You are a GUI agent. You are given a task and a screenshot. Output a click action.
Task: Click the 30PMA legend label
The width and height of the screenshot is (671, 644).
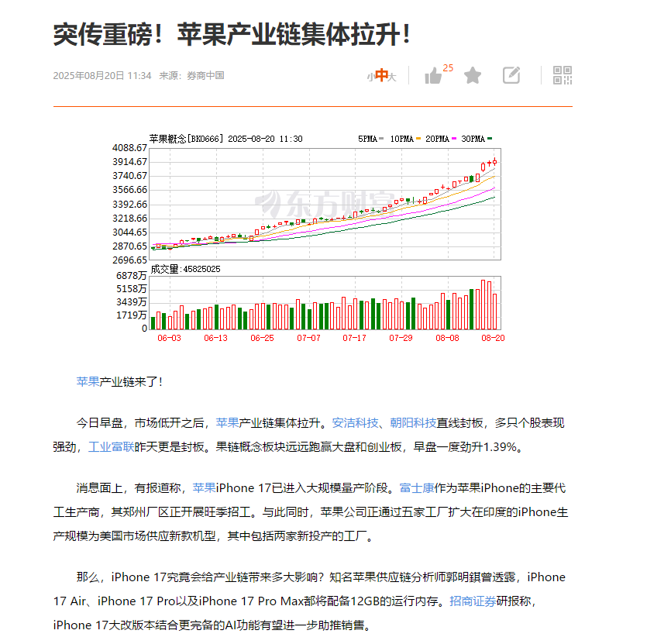coord(473,139)
